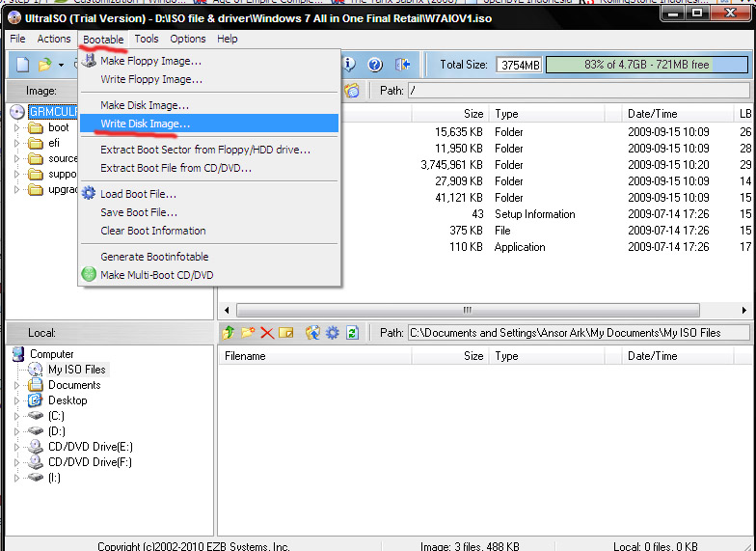Click the Open file folder icon
Screen dimensions: 756x551
coord(44,64)
